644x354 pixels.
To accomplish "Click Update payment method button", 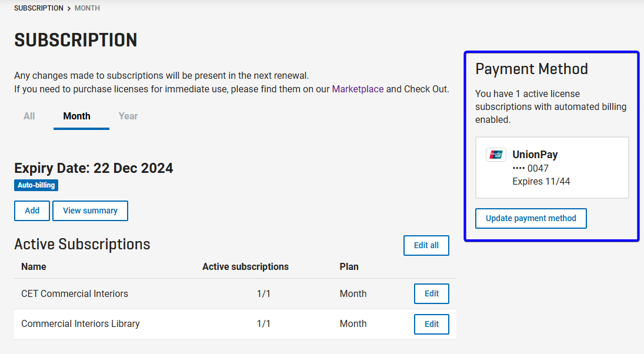I will (531, 219).
